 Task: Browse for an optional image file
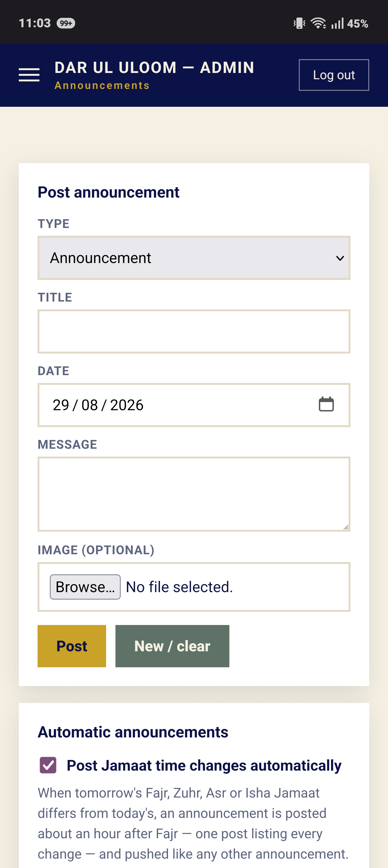point(85,587)
